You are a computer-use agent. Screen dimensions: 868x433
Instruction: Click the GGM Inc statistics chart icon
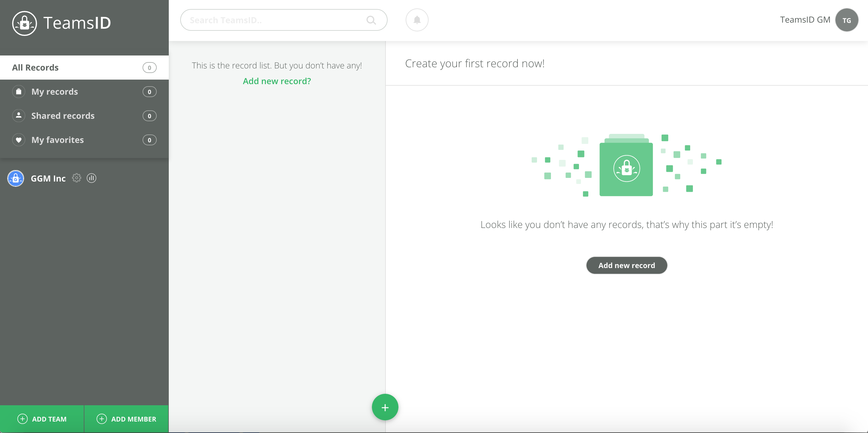tap(91, 178)
